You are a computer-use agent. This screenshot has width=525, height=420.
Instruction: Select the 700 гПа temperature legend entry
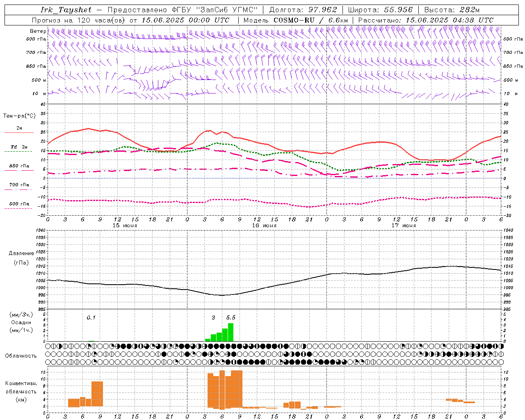pyautogui.click(x=19, y=185)
